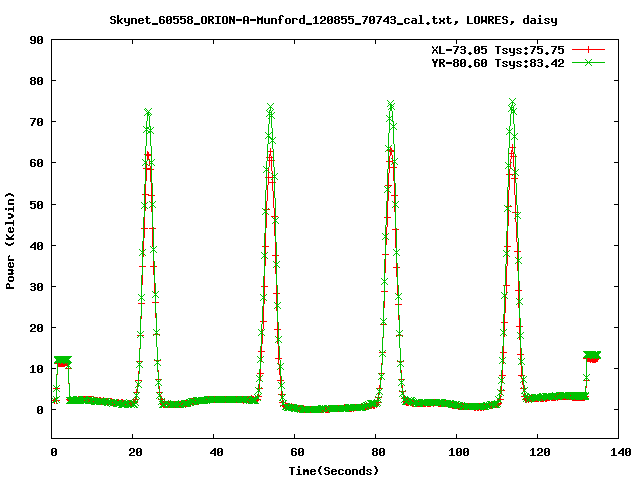This screenshot has width=640, height=480.
Task: Click the 40 tick label on Time axis
Action: pyautogui.click(x=216, y=452)
